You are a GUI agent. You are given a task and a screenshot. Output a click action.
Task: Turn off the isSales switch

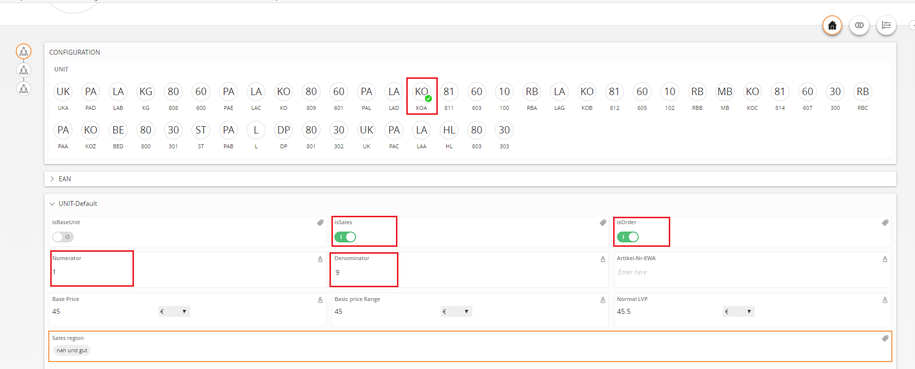[345, 237]
